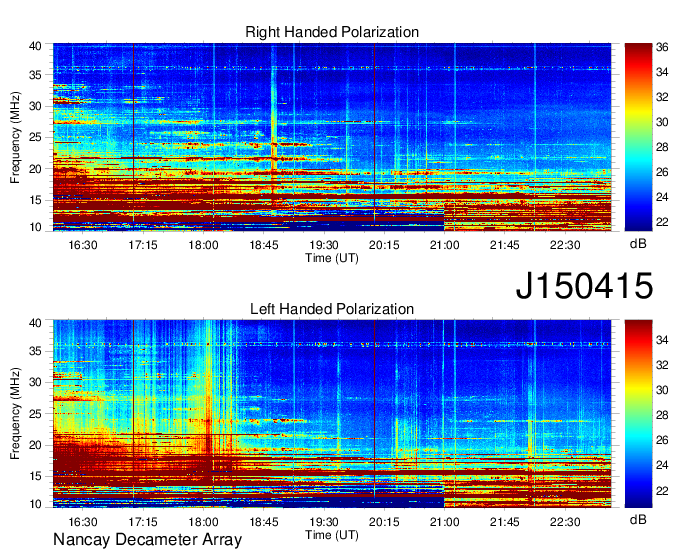
Task: Click the 36 dB label on top colorbar
Action: point(662,47)
